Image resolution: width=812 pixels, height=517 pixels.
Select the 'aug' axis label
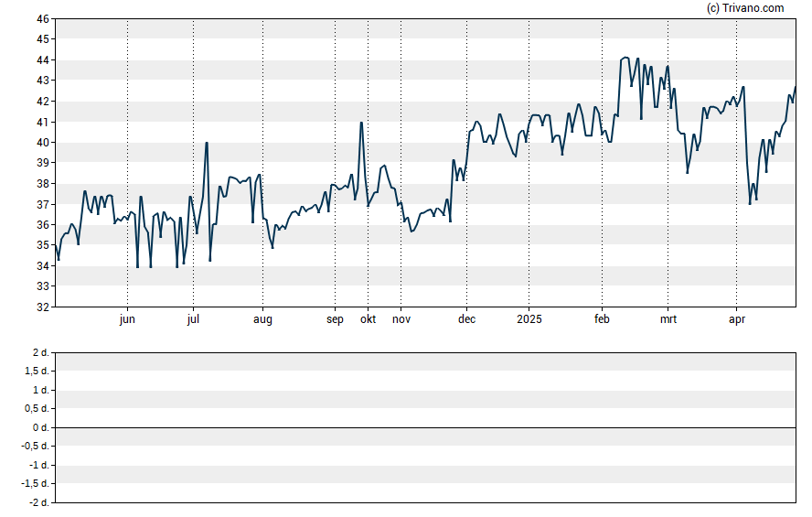click(x=262, y=319)
